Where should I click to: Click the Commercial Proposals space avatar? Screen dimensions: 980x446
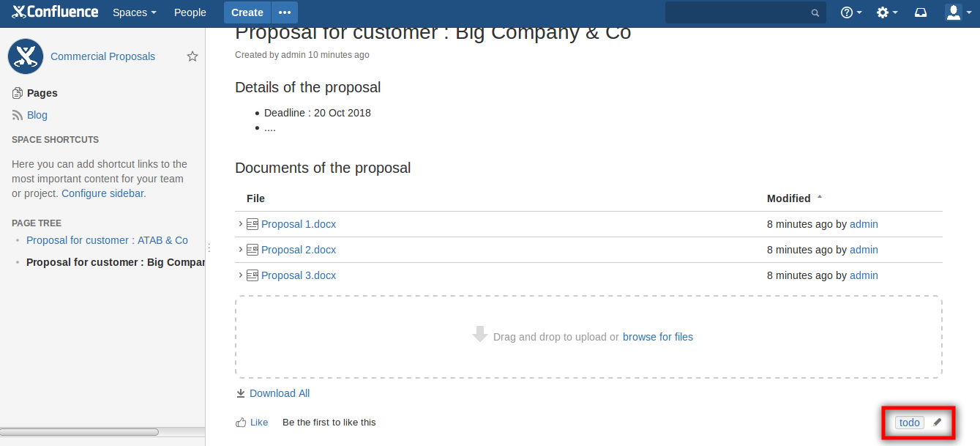click(26, 56)
